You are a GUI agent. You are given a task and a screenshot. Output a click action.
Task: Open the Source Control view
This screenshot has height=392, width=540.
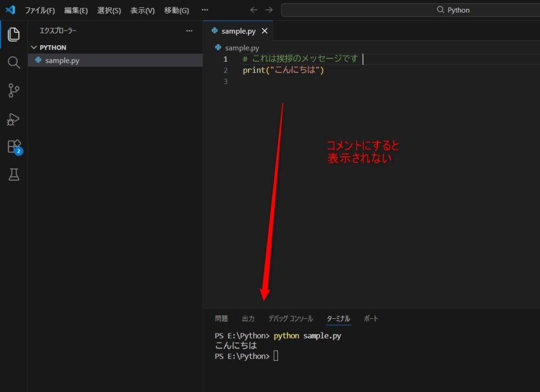pos(13,91)
